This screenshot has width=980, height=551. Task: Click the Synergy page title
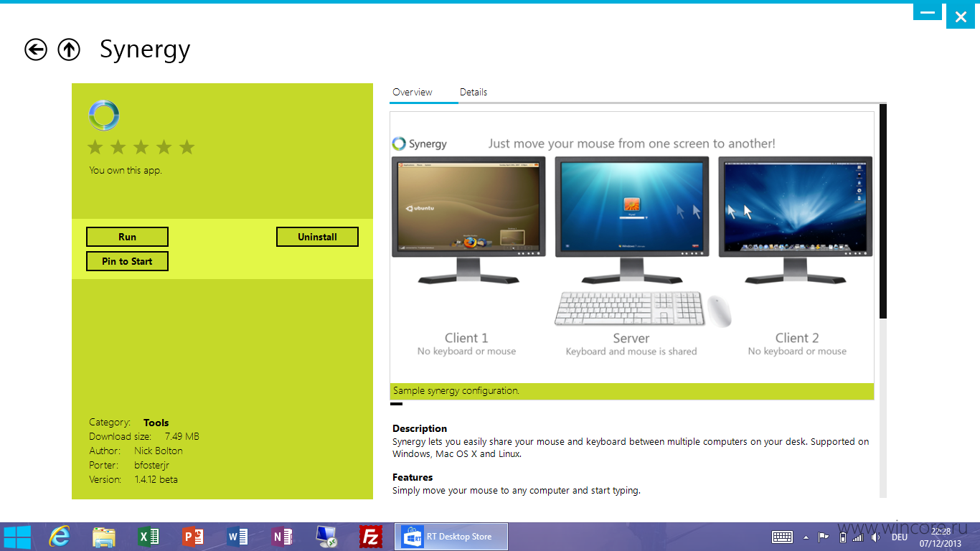tap(145, 50)
